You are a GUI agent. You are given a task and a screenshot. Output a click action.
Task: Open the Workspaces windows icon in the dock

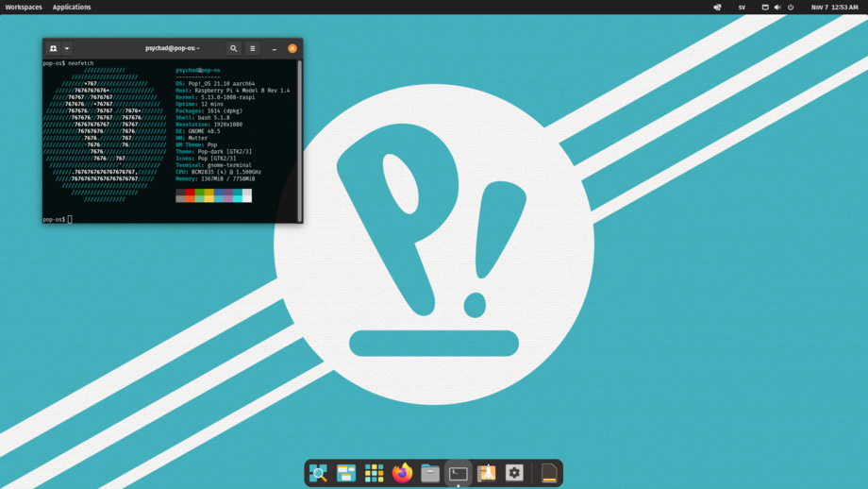(346, 473)
